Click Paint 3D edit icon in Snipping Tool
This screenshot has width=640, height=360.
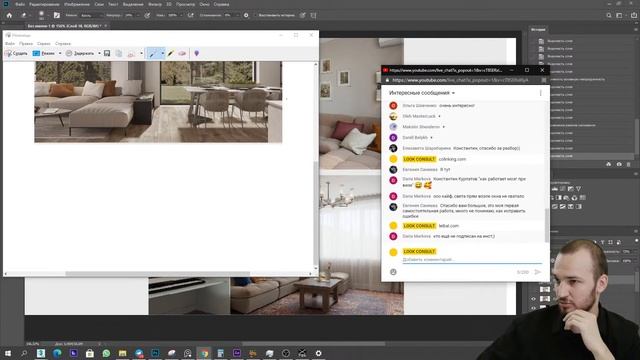coord(196,53)
